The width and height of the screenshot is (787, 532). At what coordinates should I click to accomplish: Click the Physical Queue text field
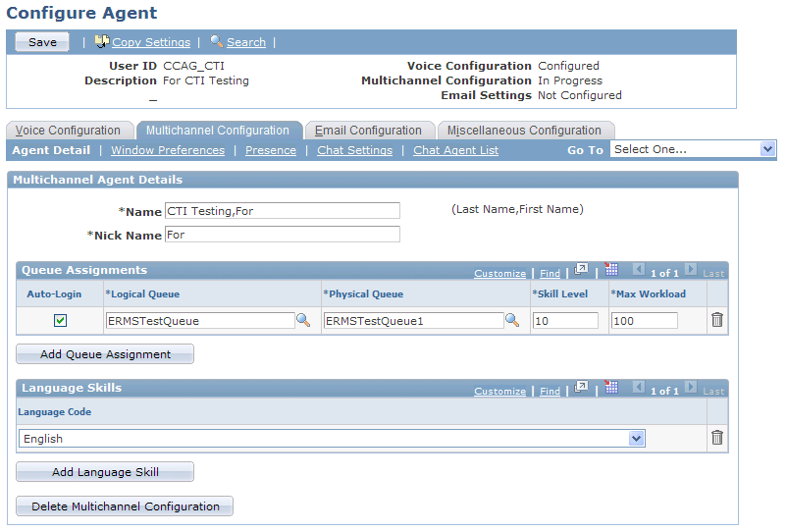(413, 321)
